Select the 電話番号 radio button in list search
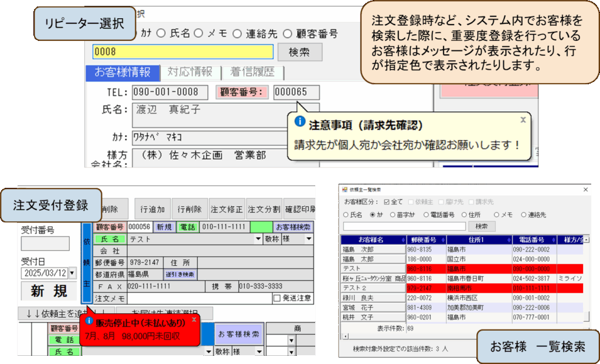Screen dimensions: 600x364 tap(427, 215)
